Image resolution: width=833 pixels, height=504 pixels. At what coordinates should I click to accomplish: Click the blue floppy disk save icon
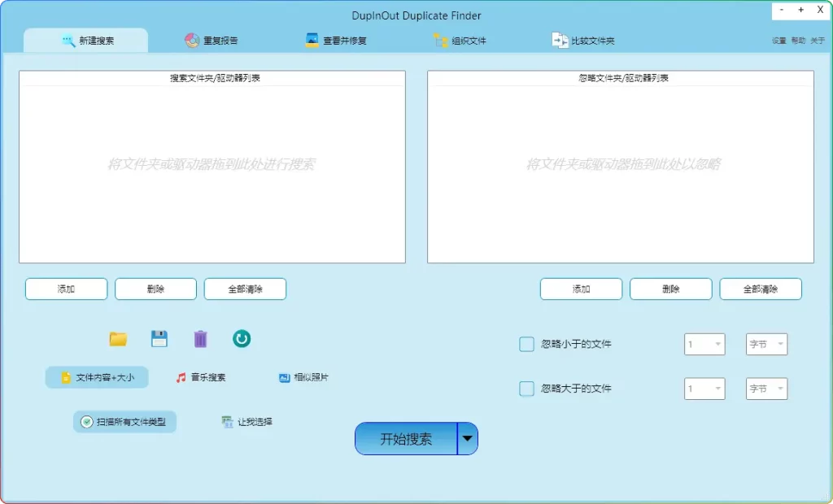click(x=159, y=339)
